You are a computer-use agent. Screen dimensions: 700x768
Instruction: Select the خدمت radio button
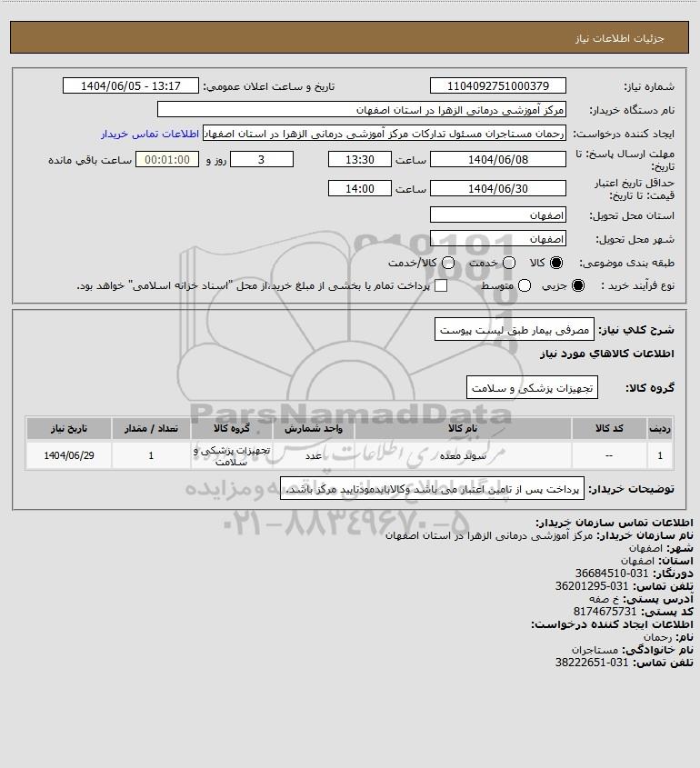(x=509, y=263)
